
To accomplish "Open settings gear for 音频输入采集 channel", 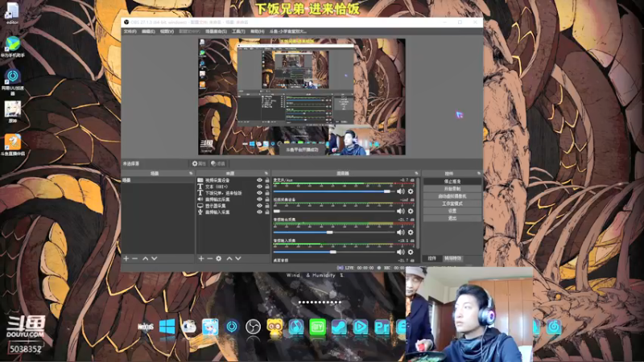I will [411, 252].
